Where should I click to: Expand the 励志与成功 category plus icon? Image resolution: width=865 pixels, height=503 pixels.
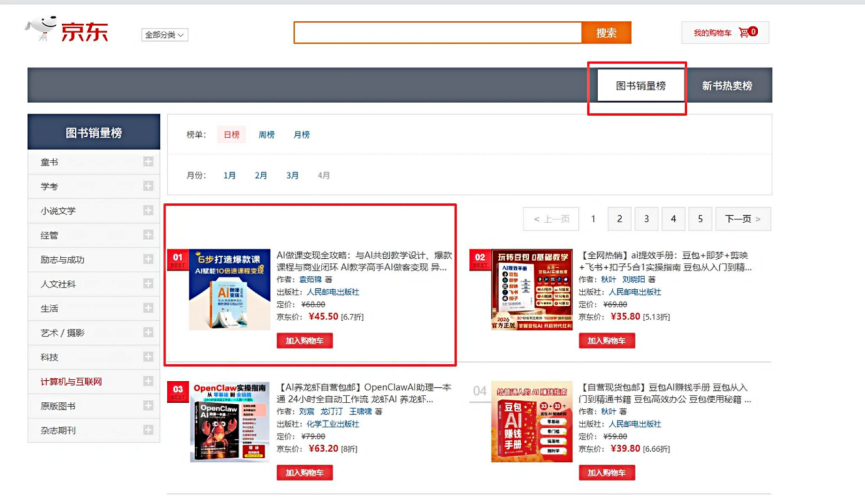coord(148,259)
